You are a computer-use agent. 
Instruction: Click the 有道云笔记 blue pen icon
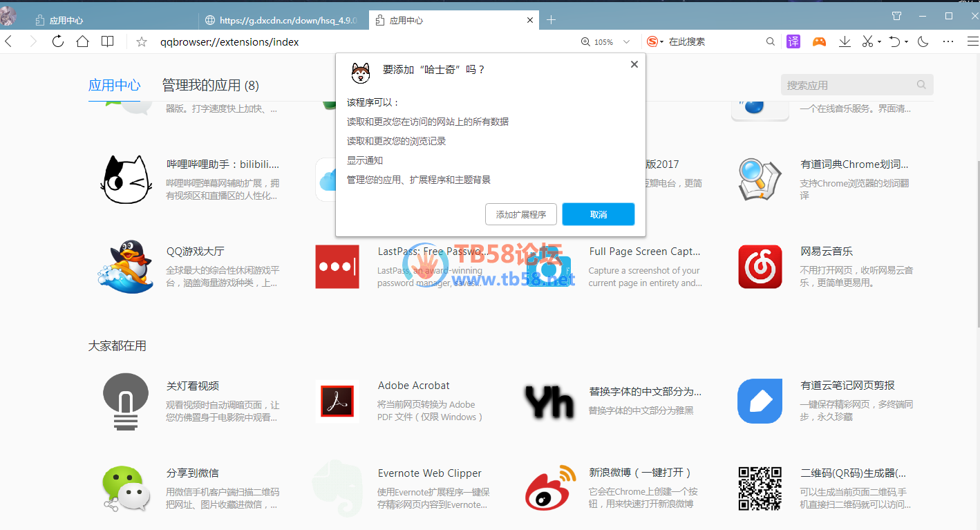coord(760,401)
